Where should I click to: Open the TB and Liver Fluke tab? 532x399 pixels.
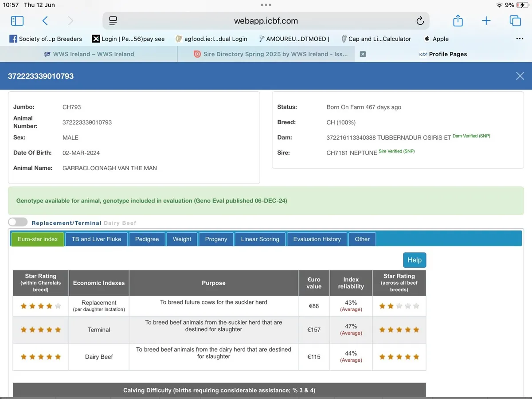pos(96,239)
